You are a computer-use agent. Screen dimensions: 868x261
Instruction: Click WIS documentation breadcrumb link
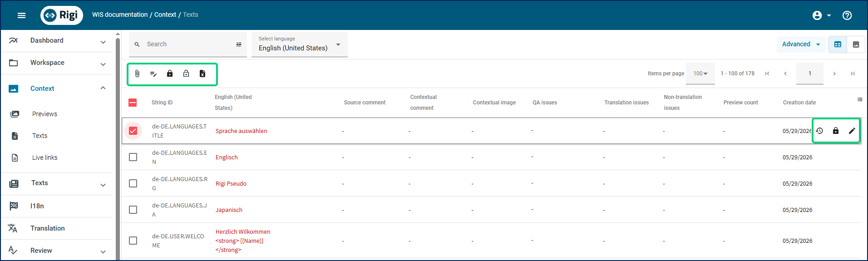click(x=120, y=15)
